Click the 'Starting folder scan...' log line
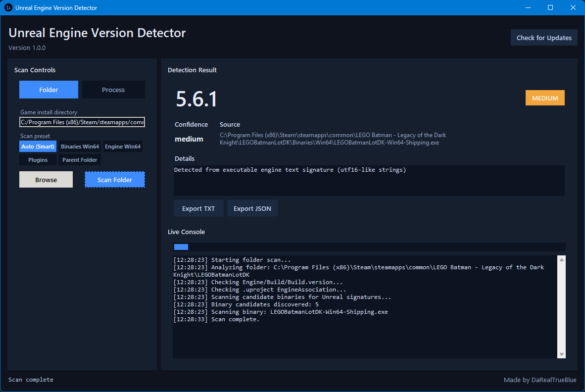The image size is (585, 392). 232,259
